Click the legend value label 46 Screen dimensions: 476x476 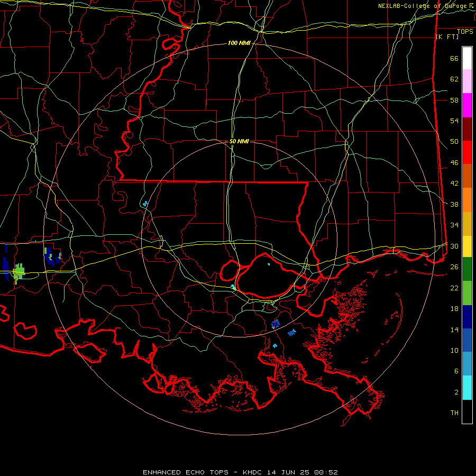(454, 163)
